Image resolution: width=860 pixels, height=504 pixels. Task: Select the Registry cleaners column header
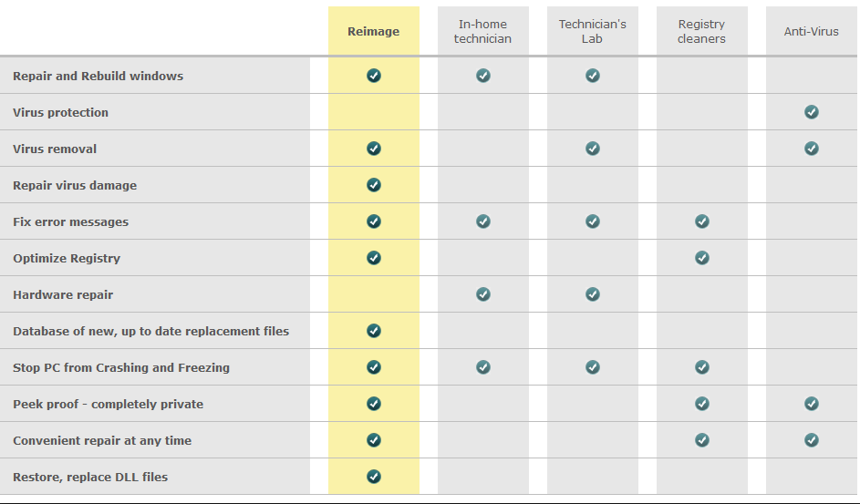(702, 32)
